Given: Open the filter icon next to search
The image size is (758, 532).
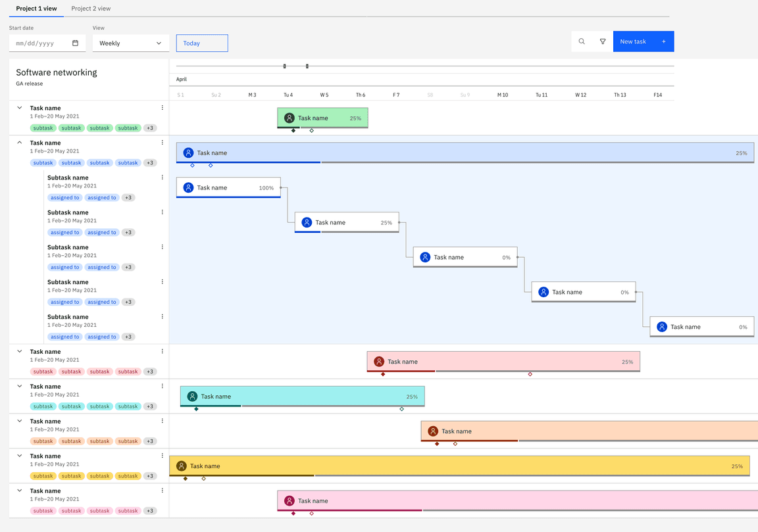Looking at the screenshot, I should 603,41.
